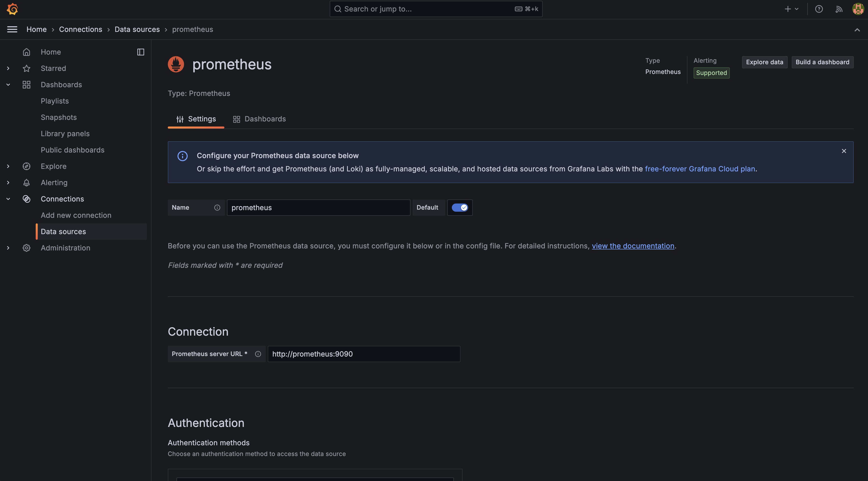The image size is (868, 481).
Task: Click the Explore data button
Action: tap(764, 62)
